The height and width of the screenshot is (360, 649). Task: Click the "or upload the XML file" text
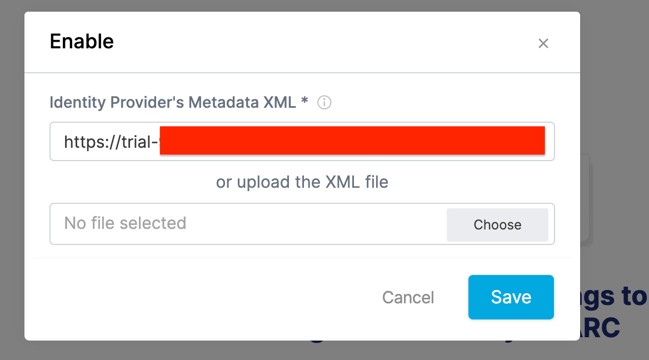[302, 182]
